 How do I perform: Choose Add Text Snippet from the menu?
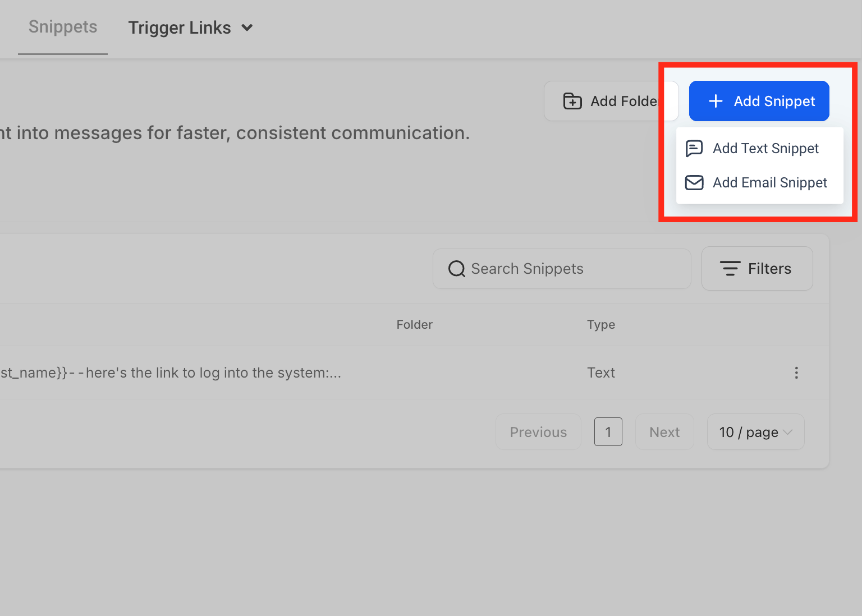[765, 148]
